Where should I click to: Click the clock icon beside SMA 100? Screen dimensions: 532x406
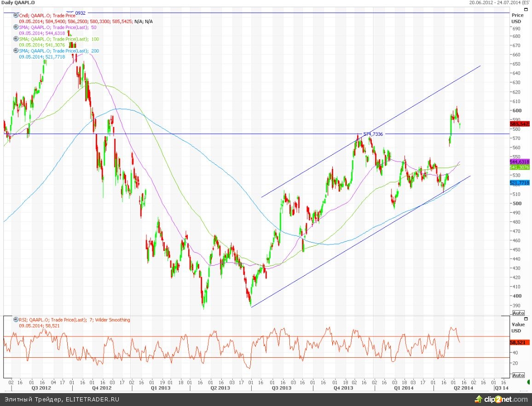click(x=16, y=40)
